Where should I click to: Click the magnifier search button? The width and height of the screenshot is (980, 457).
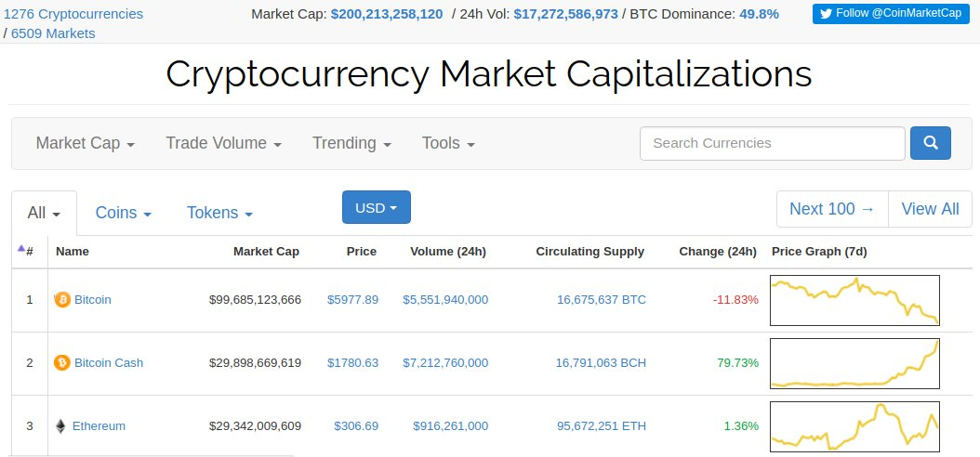click(x=931, y=143)
